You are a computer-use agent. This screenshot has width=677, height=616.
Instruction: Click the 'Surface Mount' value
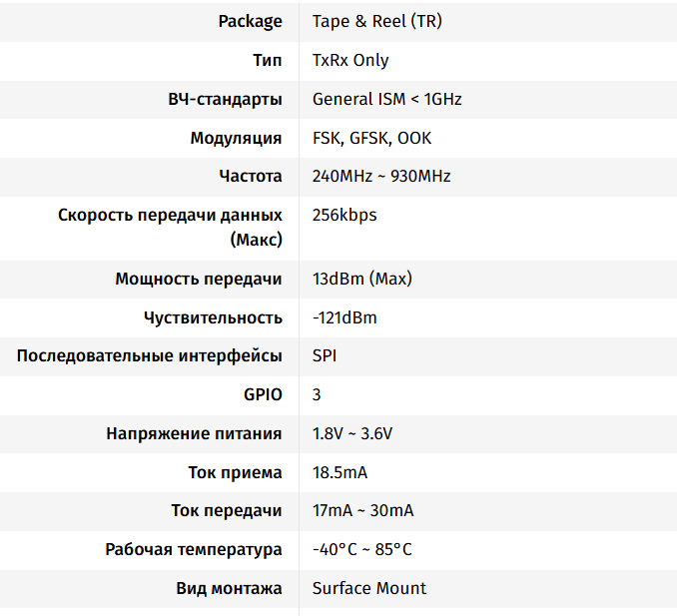click(368, 588)
